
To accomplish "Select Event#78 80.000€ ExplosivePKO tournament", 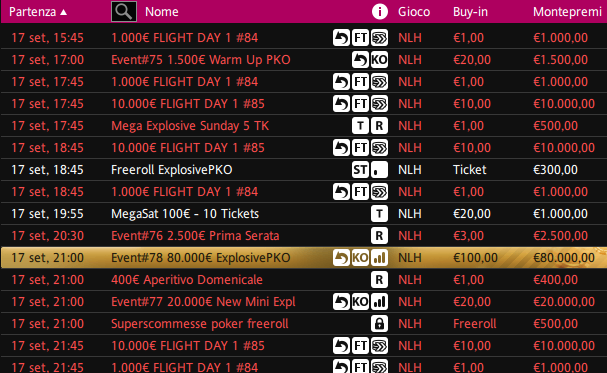I will click(x=304, y=258).
